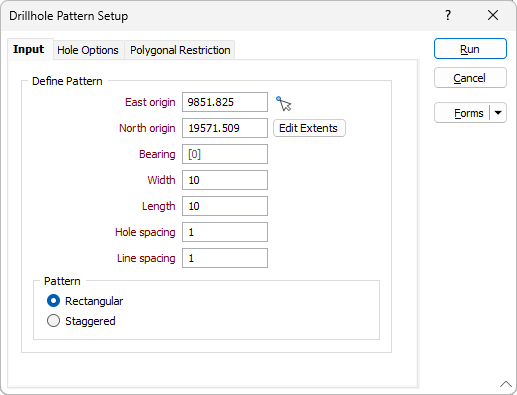517x395 pixels.
Task: Focus the North origin field
Action: tap(225, 128)
